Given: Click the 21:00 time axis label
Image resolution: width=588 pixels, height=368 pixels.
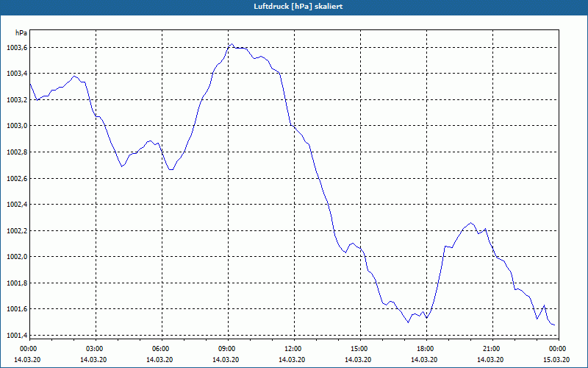Looking at the screenshot, I should (492, 349).
